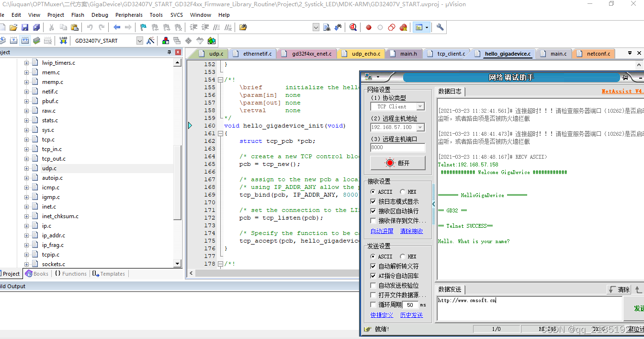This screenshot has width=644, height=339.
Task: Start debug session with magnifier icon
Action: 353,27
